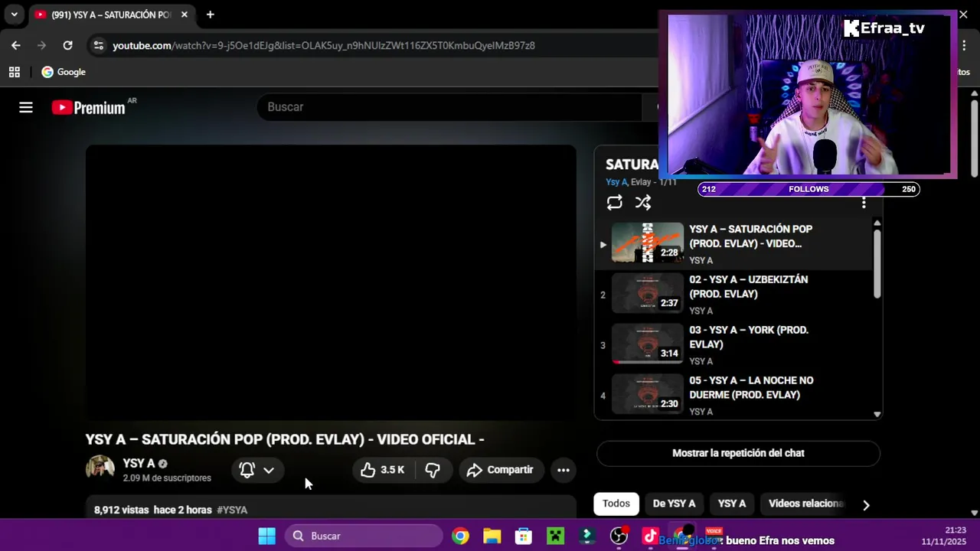Screen dimensions: 980x551
Task: Toggle playlist loop button
Action: pyautogui.click(x=614, y=202)
